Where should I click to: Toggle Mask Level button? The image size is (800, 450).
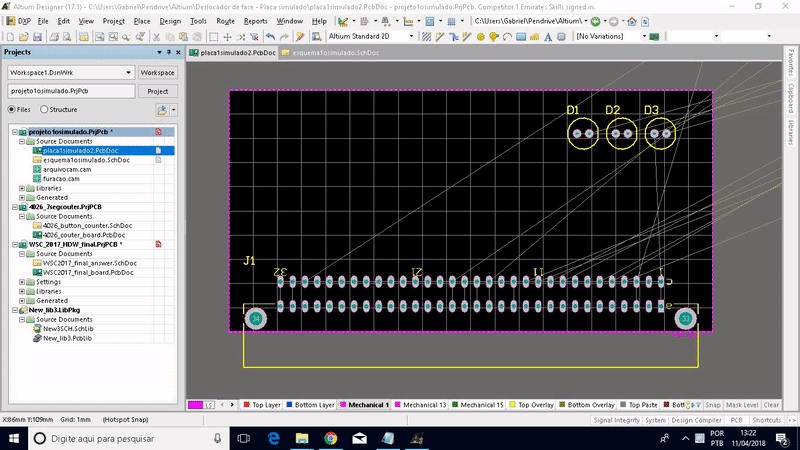click(x=742, y=405)
